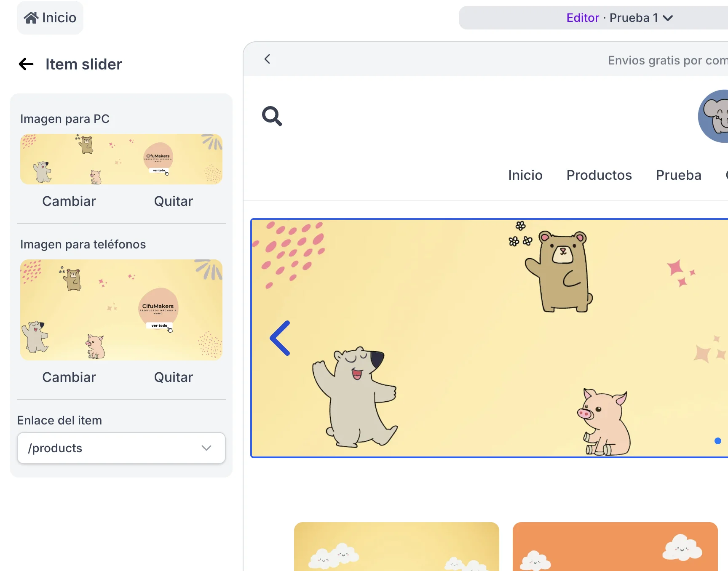Image resolution: width=728 pixels, height=571 pixels.
Task: Click Quitar under Imagen para teléfonos
Action: 173,377
